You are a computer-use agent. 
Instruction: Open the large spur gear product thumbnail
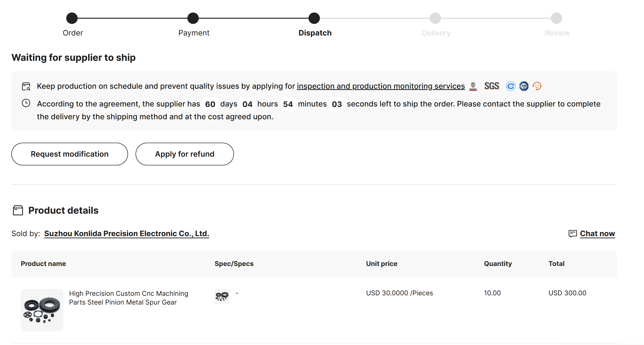[42, 310]
